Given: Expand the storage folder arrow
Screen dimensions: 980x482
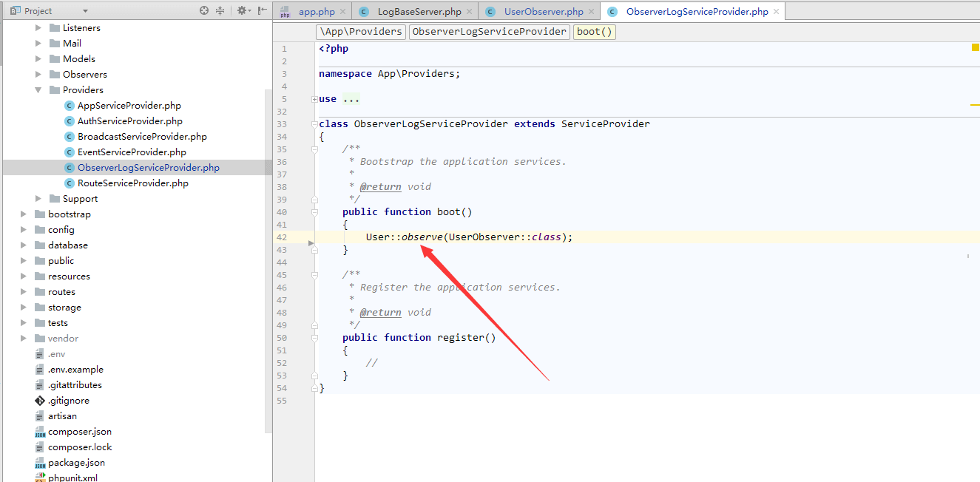Looking at the screenshot, I should [x=24, y=307].
